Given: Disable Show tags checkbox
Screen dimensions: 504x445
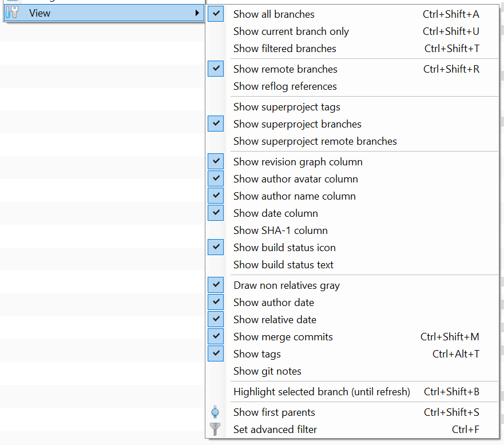Looking at the screenshot, I should [x=215, y=353].
